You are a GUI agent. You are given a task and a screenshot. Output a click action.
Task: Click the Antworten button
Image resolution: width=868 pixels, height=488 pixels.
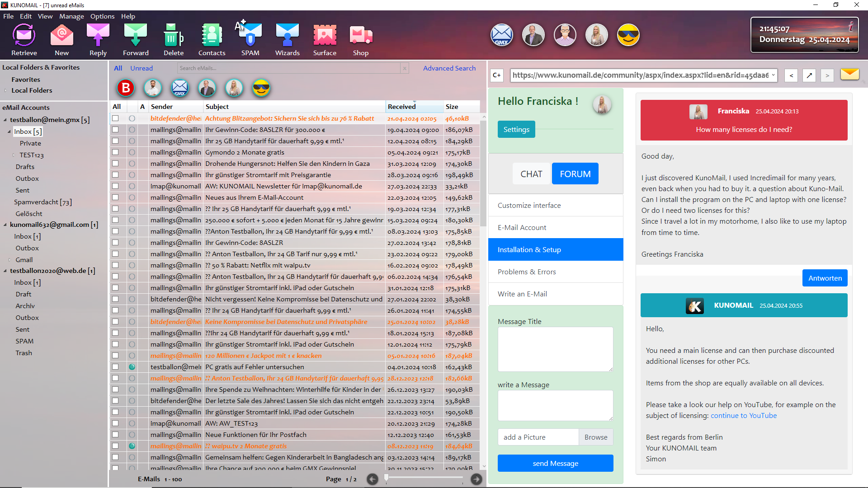[x=825, y=278]
